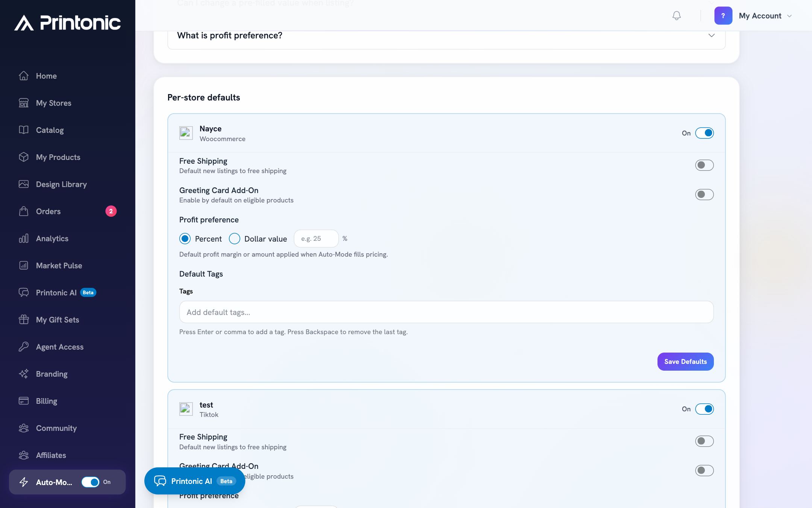
Task: Select Percent profit preference radio
Action: coord(185,239)
